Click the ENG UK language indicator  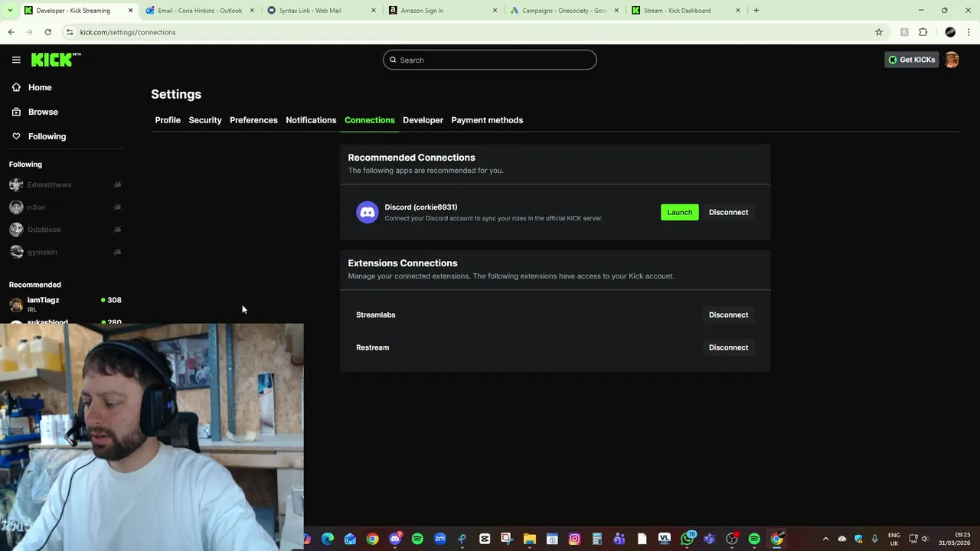click(x=893, y=539)
